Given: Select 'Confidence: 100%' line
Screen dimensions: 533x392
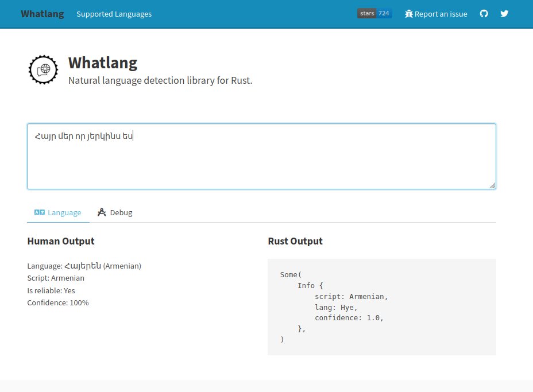Looking at the screenshot, I should click(x=58, y=303).
